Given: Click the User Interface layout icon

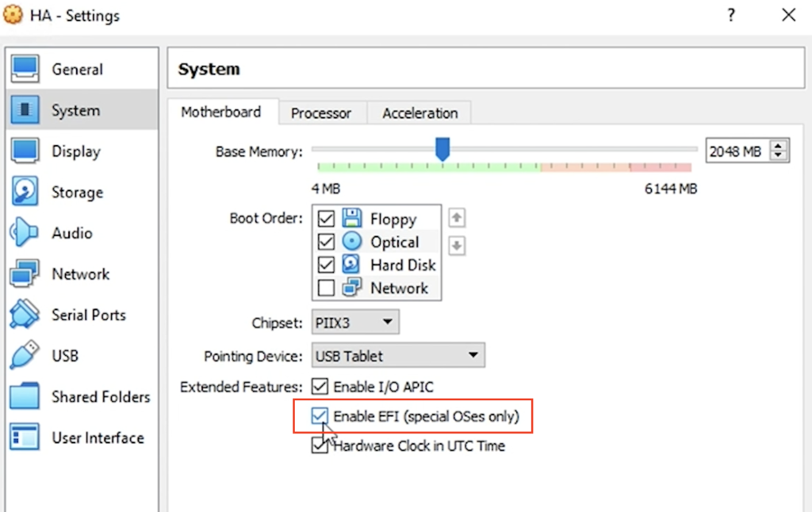Looking at the screenshot, I should (x=25, y=437).
